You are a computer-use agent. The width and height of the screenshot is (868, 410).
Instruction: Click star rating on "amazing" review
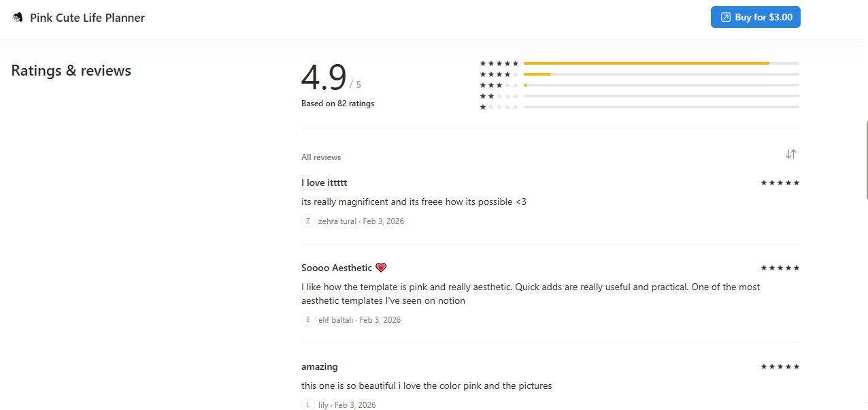[x=780, y=366]
